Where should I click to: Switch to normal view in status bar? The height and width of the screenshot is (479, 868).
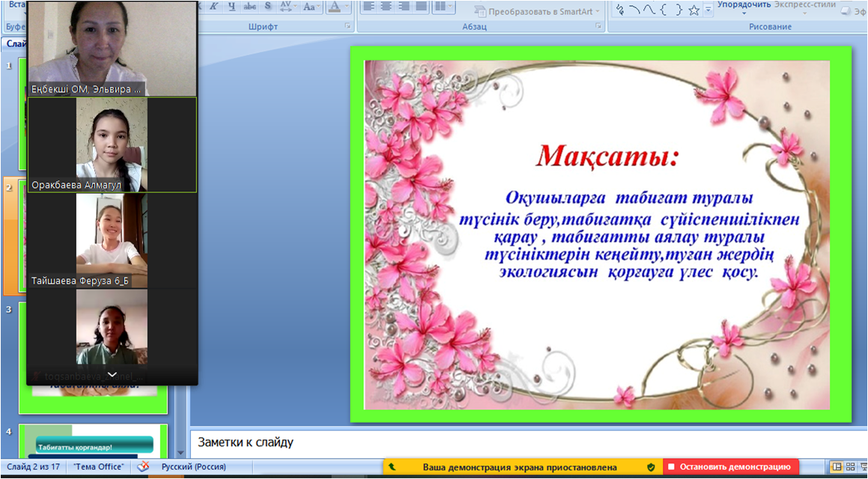[837, 467]
